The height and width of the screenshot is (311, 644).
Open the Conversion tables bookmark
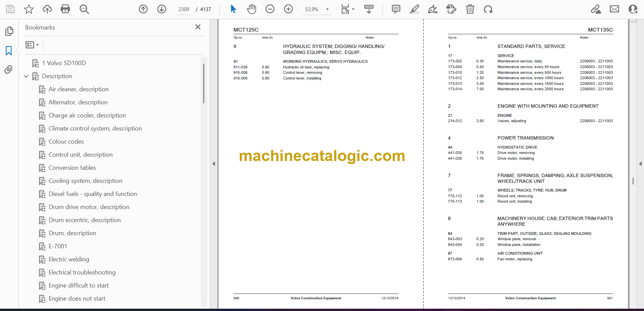coord(72,168)
